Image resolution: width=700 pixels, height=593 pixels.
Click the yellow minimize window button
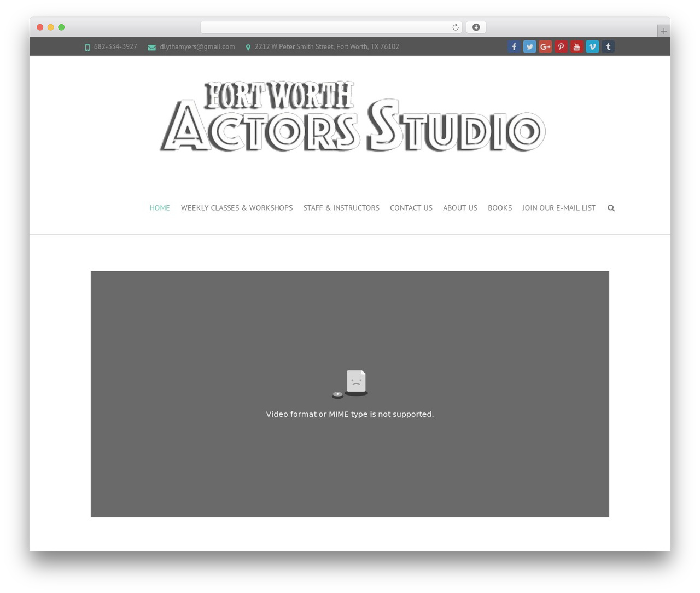tap(51, 27)
